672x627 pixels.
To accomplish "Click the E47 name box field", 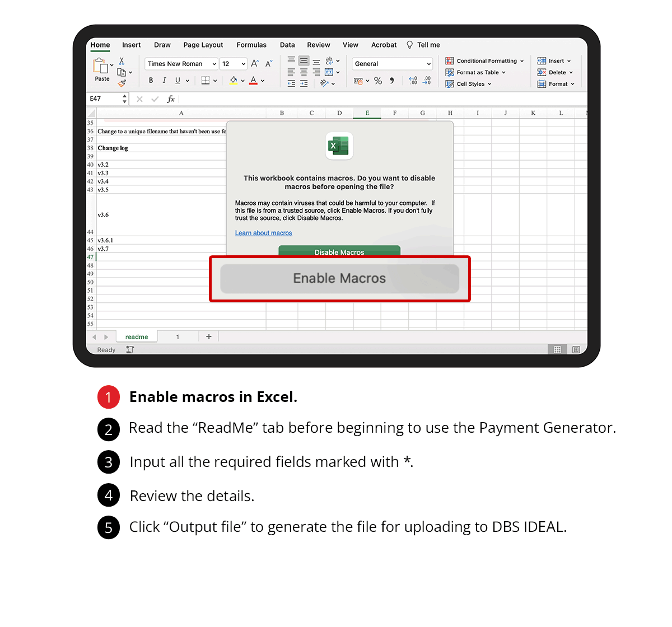I will tap(104, 99).
